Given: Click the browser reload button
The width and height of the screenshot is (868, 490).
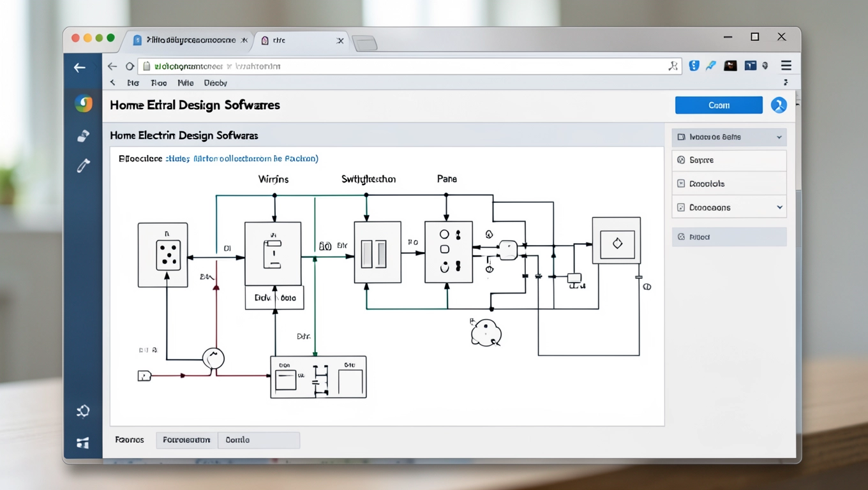Looking at the screenshot, I should [130, 66].
